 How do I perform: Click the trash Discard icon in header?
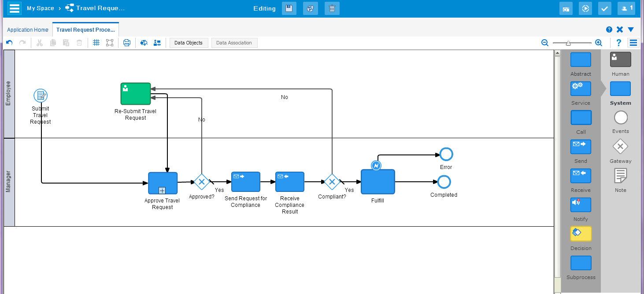pos(332,9)
